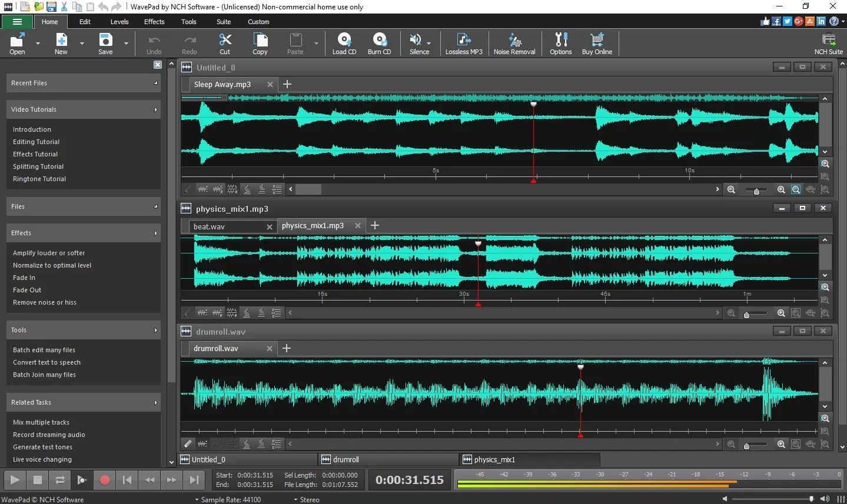
Task: Click the zoom-in magnifier under Sleep Away waveform
Action: click(x=781, y=189)
